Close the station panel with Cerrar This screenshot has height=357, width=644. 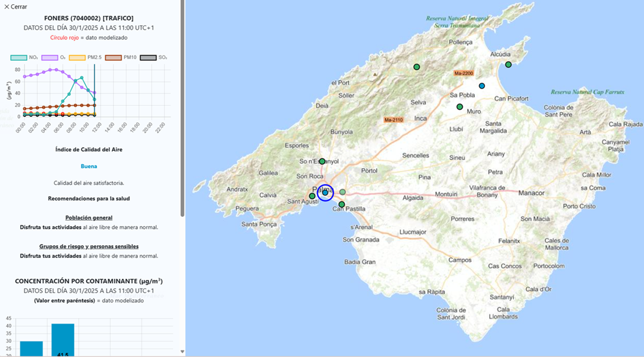click(x=15, y=7)
